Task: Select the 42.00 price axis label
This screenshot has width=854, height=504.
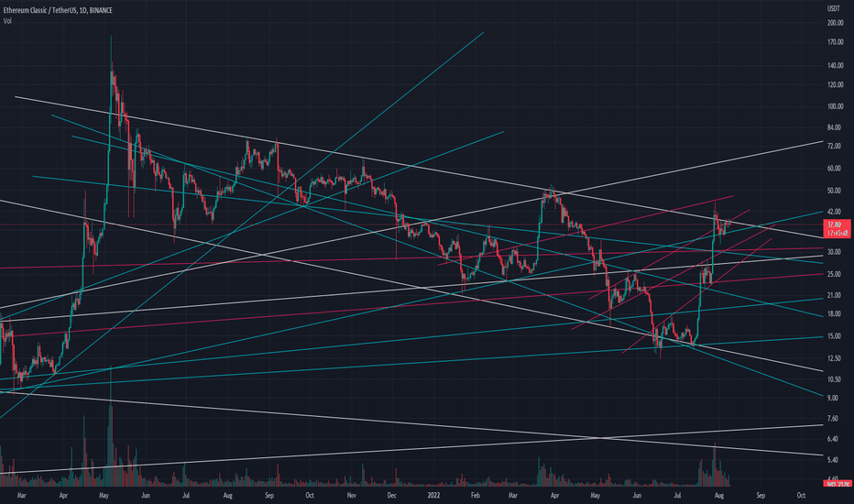Action: [x=834, y=212]
